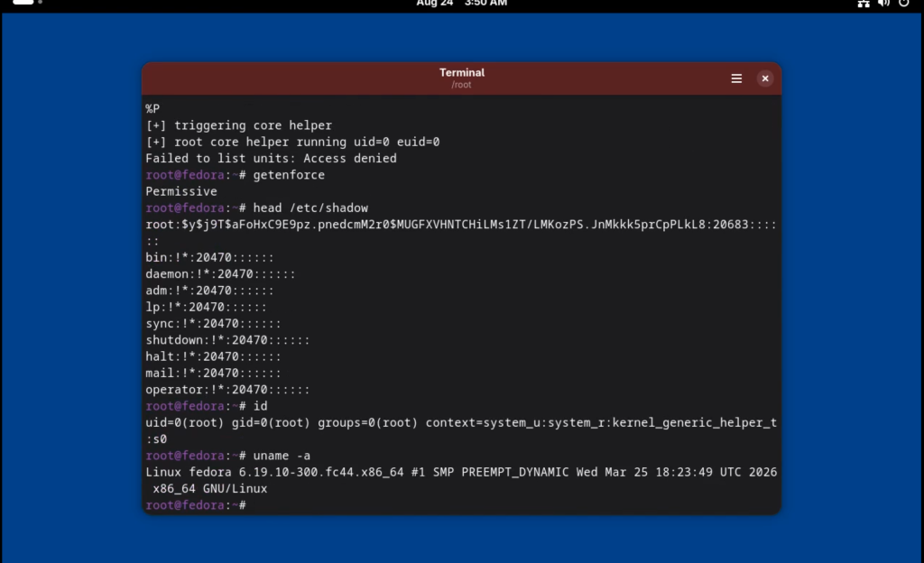The width and height of the screenshot is (924, 563).
Task: Click the root password hash line
Action: click(x=461, y=225)
